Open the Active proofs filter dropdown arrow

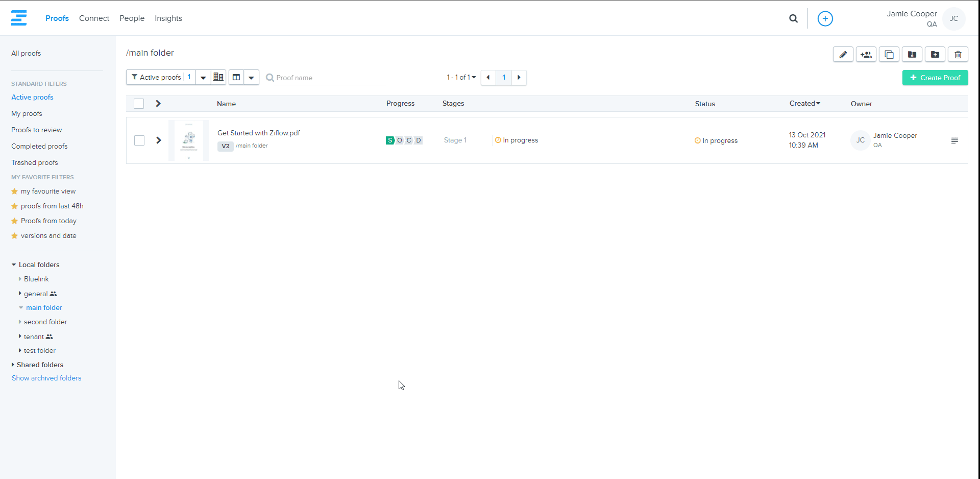pos(203,78)
